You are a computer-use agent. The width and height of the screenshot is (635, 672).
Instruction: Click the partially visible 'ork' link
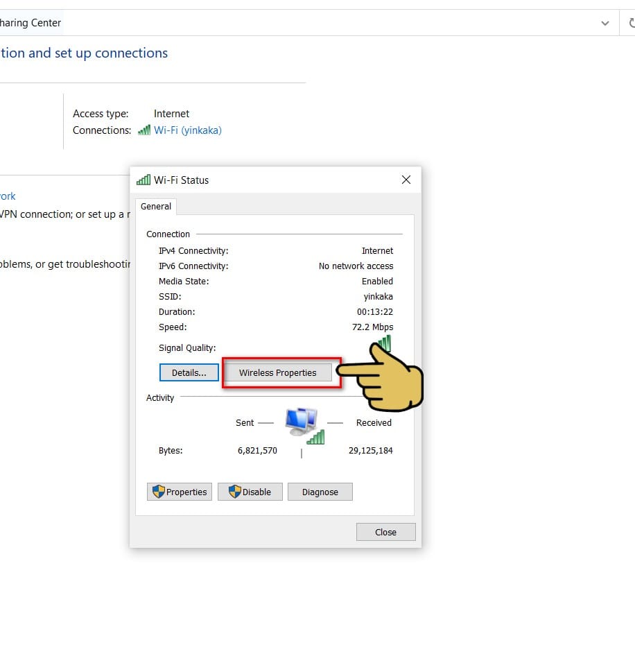tap(8, 196)
